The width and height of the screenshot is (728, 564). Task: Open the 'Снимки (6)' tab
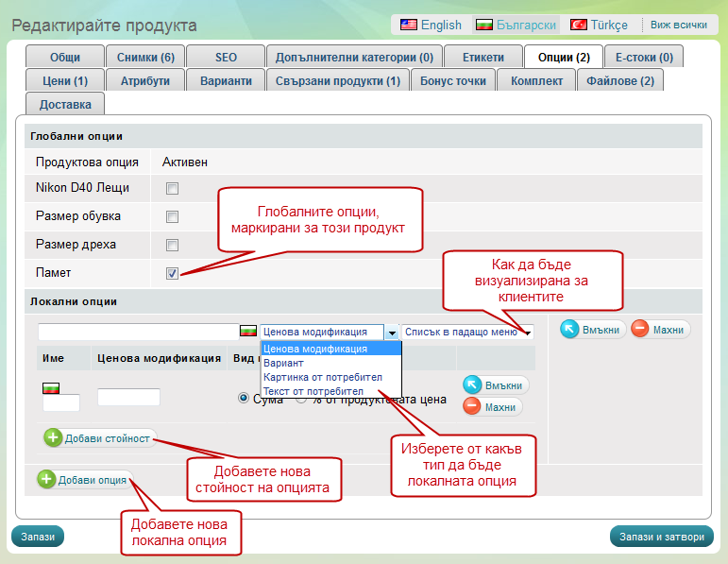click(x=144, y=57)
